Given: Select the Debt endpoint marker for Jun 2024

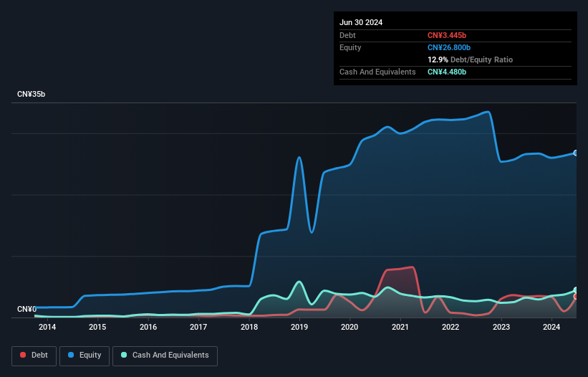Looking at the screenshot, I should (576, 296).
